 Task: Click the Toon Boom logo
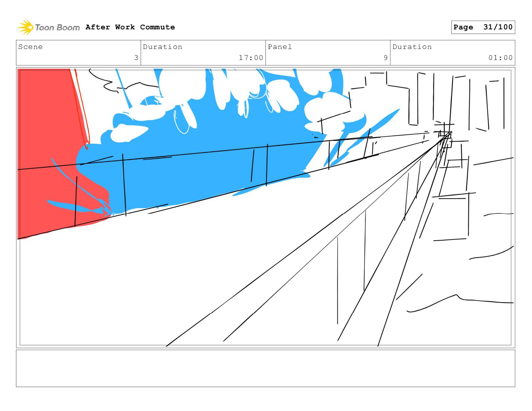coord(48,27)
